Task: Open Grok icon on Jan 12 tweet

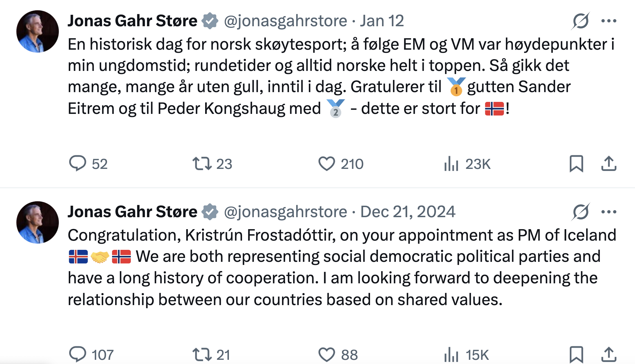Action: point(580,21)
